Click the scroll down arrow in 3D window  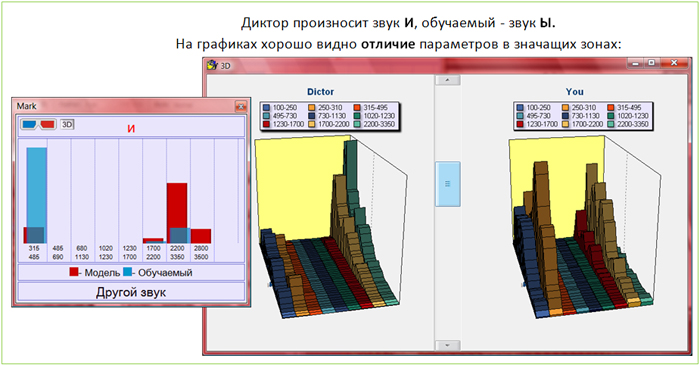(x=447, y=345)
